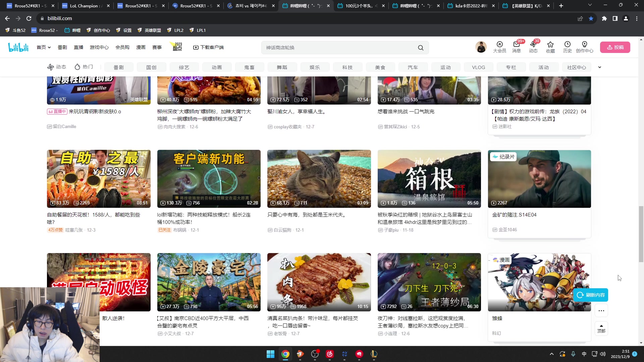This screenshot has width=644, height=362.
Task: Go back with browser back arrow
Action: pyautogui.click(x=7, y=18)
